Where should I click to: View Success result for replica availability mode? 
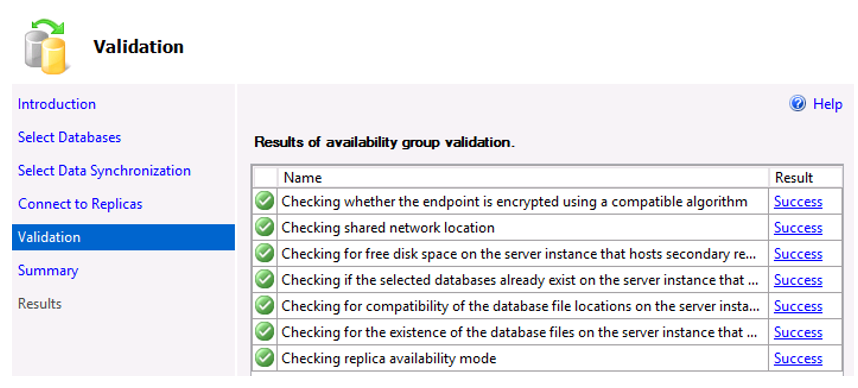point(798,358)
